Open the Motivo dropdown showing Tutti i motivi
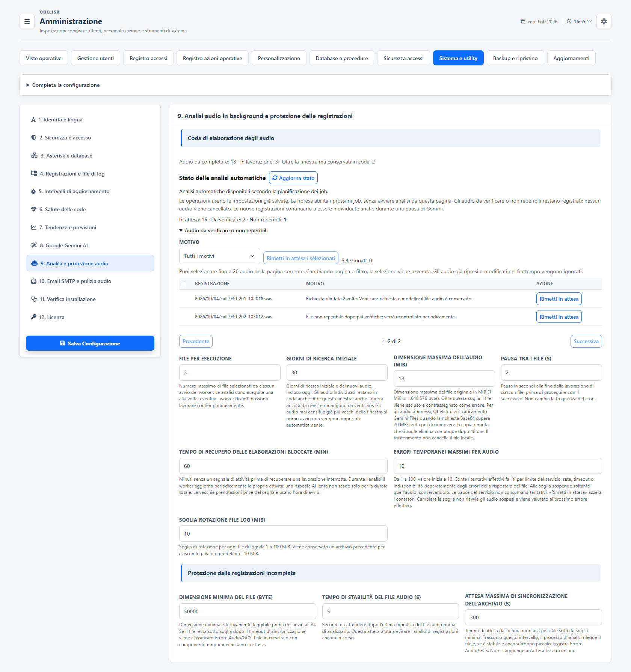631x672 pixels. 219,256
